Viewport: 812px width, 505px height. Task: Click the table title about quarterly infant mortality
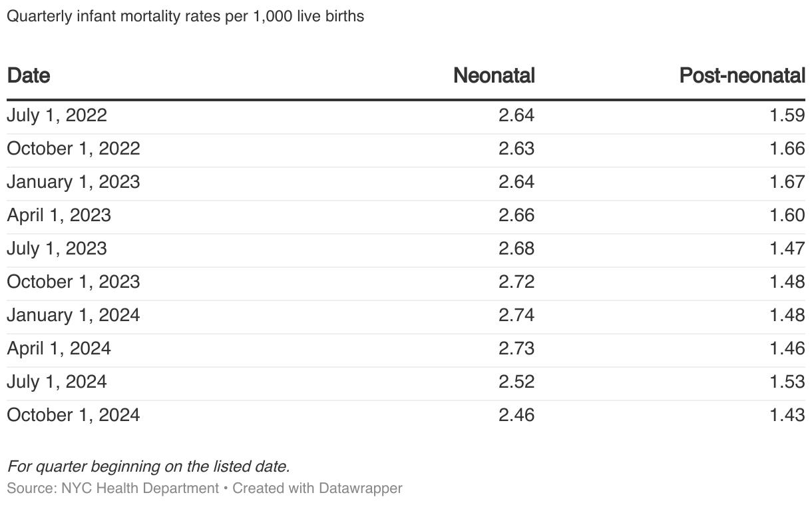pos(186,17)
